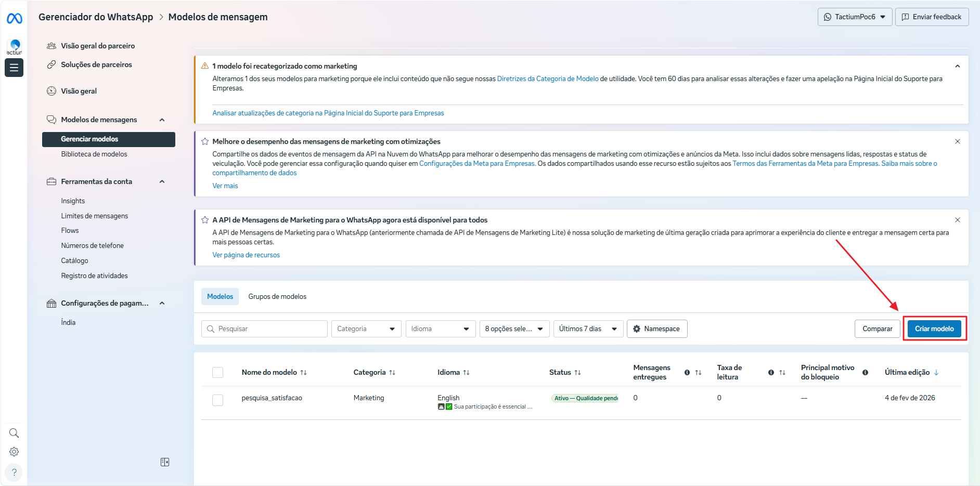This screenshot has height=486, width=980.
Task: Dismiss the marketing optimization notice
Action: point(957,141)
